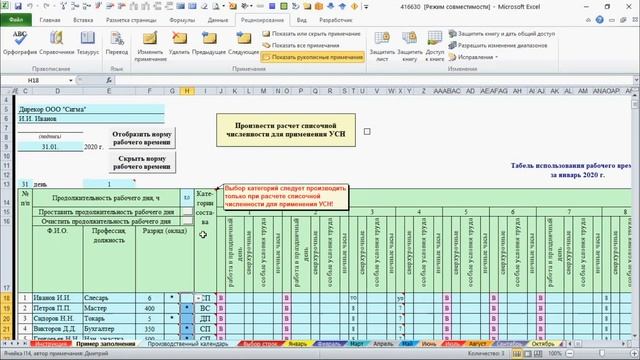The image size is (640, 360).
Task: Undo the last action in the toolbar
Action: 30,7
